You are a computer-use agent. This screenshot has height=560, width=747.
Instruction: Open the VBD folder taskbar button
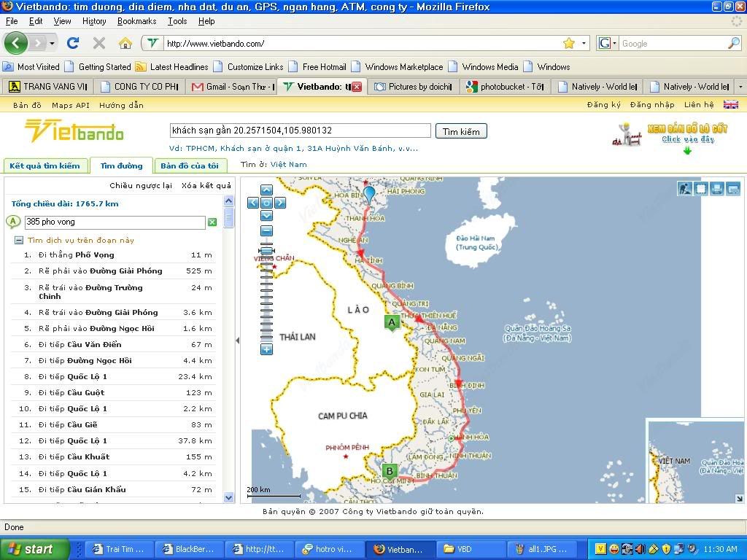coord(471,549)
